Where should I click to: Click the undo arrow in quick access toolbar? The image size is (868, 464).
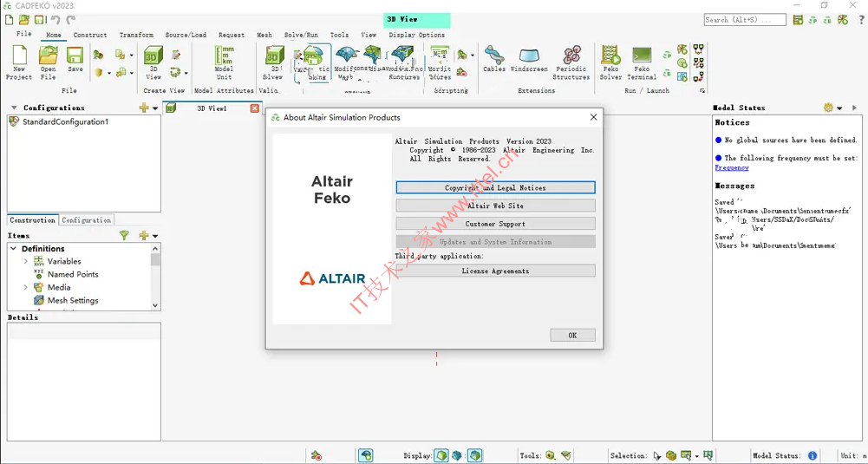pyautogui.click(x=55, y=20)
